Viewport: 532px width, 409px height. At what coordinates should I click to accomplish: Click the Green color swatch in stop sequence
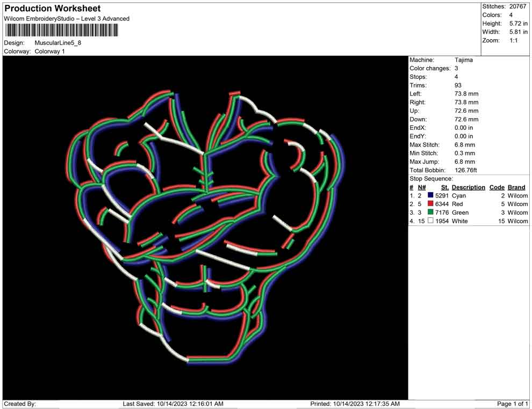click(430, 212)
